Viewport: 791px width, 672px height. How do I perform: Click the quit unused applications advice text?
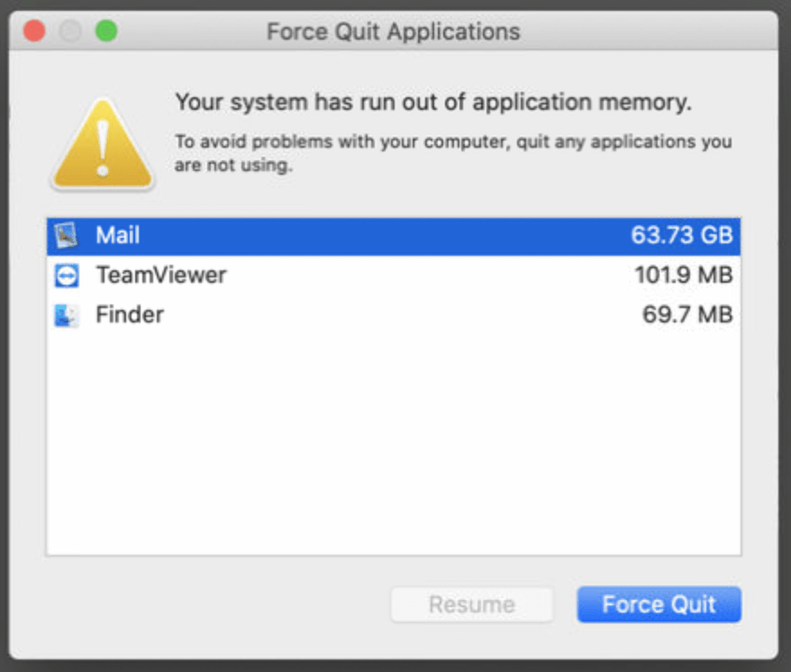453,153
